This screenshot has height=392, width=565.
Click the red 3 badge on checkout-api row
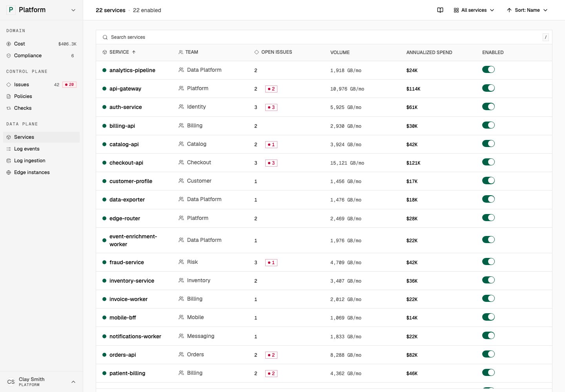click(271, 163)
